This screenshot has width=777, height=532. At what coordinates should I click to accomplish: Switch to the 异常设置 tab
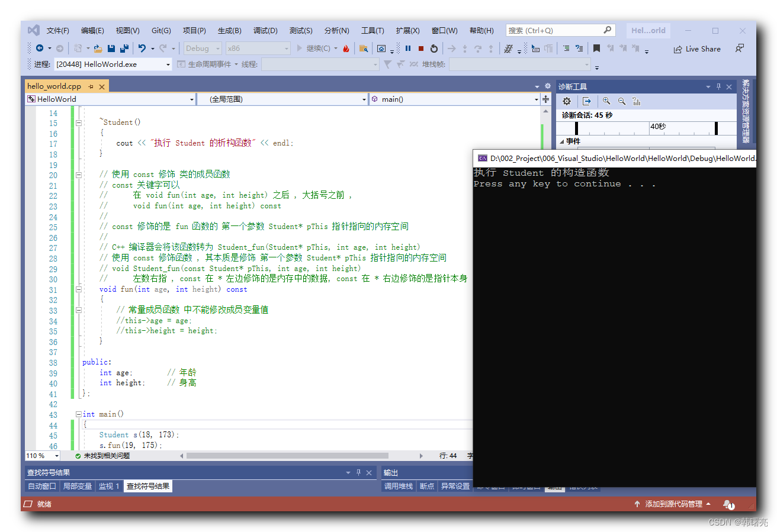[455, 486]
